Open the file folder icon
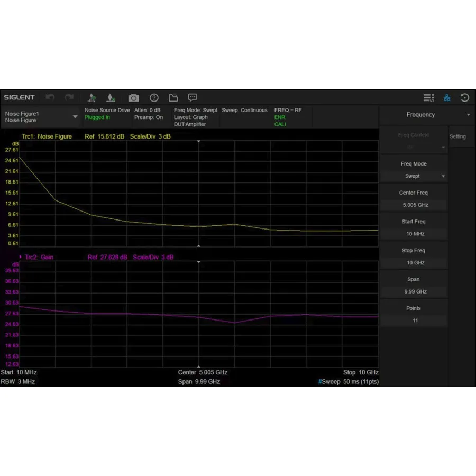The height and width of the screenshot is (476, 476). [173, 97]
